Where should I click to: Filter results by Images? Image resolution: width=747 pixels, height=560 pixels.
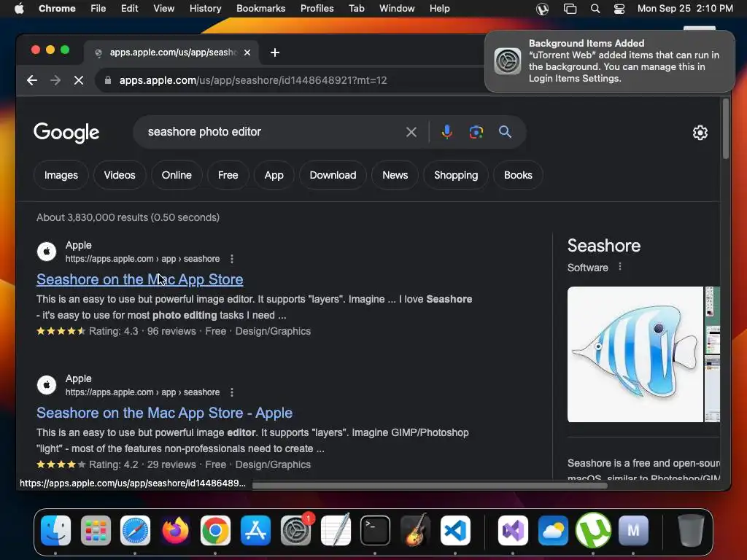(x=61, y=175)
